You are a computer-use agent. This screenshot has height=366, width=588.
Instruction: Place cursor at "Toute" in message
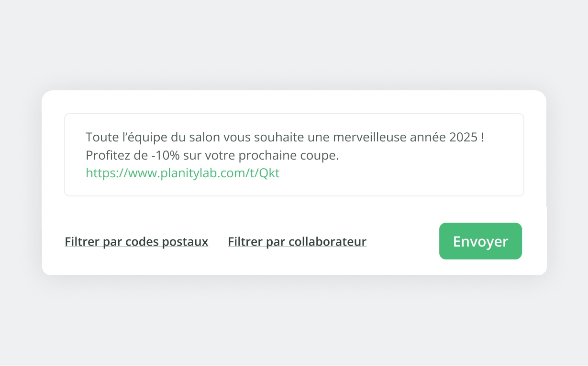(100, 138)
